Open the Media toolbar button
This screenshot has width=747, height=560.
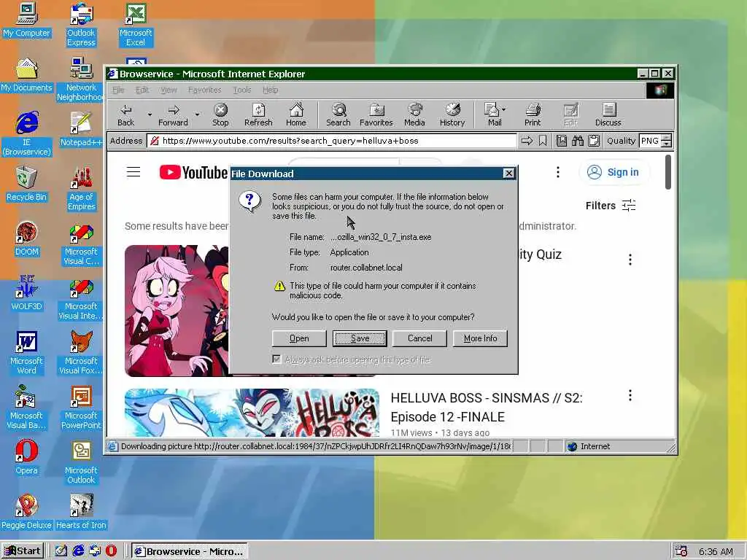414,114
